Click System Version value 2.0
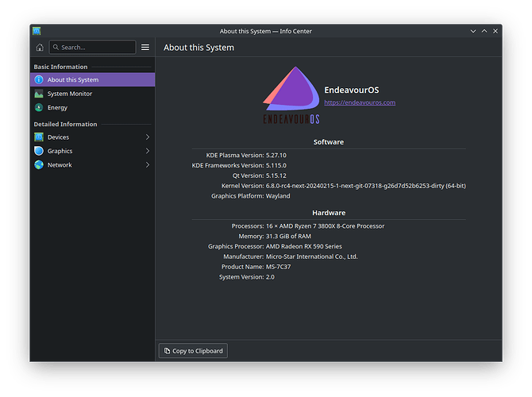Image resolution: width=532 pixels, height=397 pixels. [270, 277]
